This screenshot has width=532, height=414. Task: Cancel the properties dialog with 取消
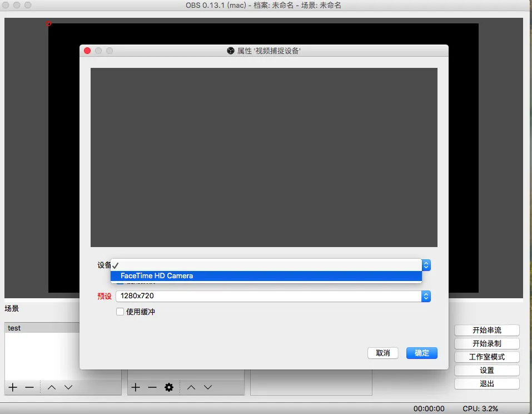point(382,353)
